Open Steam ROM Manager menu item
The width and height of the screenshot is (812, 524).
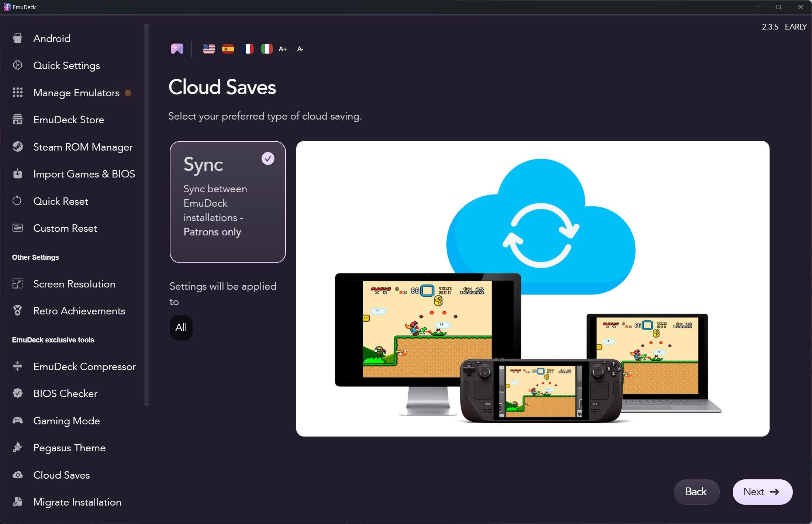point(83,147)
